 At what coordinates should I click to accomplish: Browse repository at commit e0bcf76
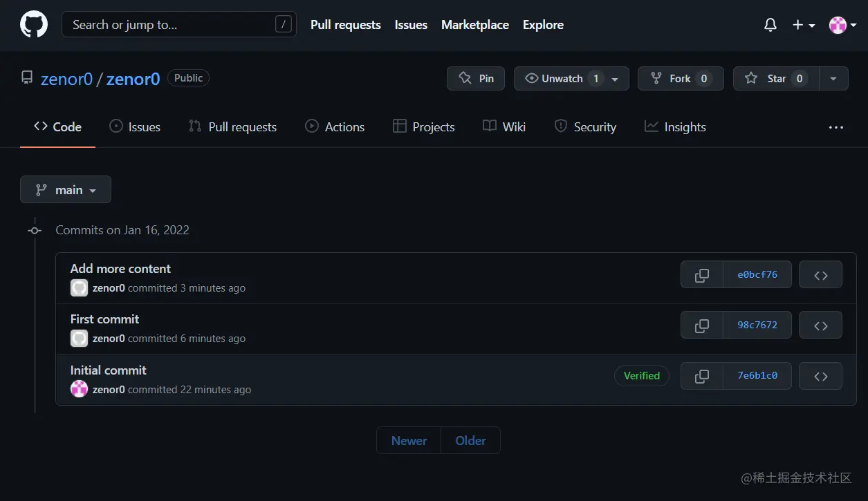[820, 274]
